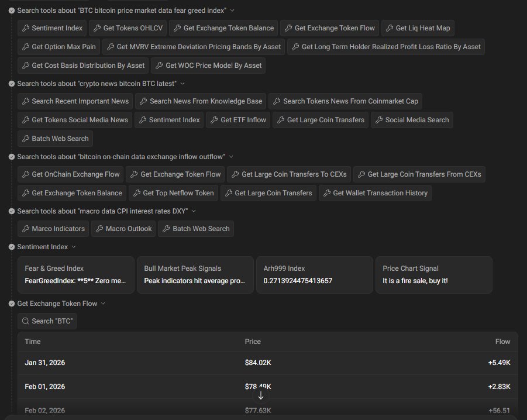Select the Jan 31, 2026 date cell
527x420 pixels.
click(x=44, y=363)
